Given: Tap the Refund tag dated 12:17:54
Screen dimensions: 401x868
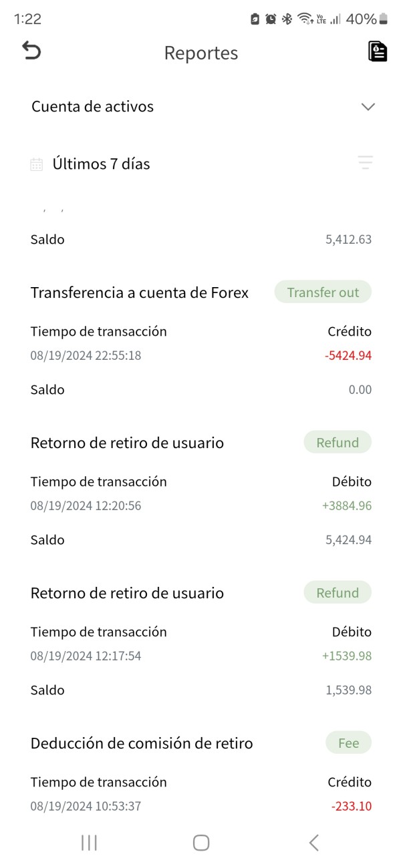Looking at the screenshot, I should point(338,593).
